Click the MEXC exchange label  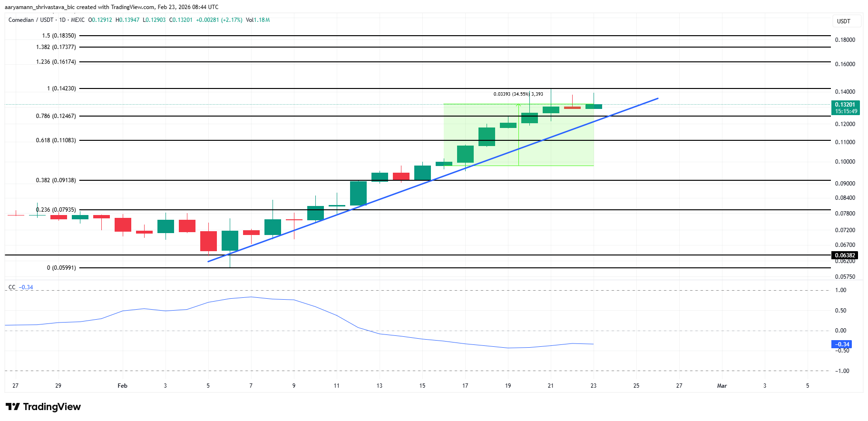(78, 20)
